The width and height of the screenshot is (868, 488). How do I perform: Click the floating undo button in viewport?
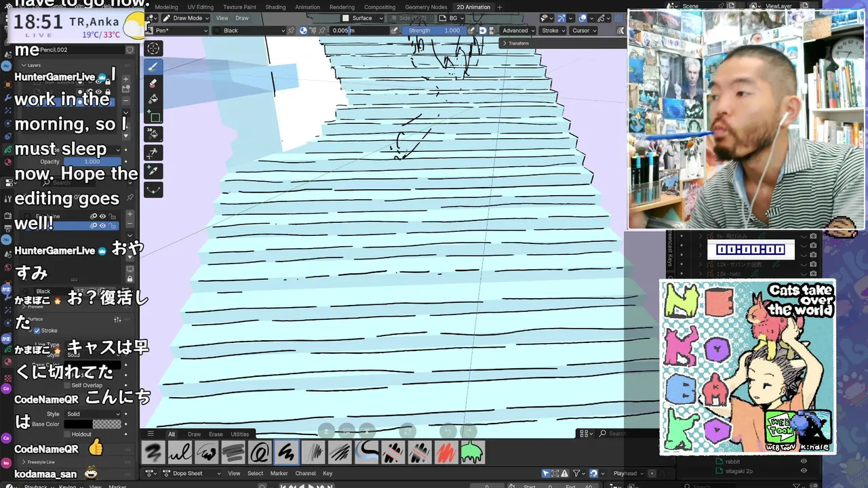coord(448,431)
